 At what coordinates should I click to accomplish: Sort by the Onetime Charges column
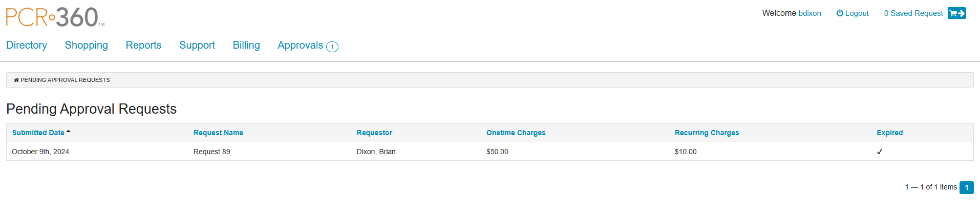pos(516,133)
